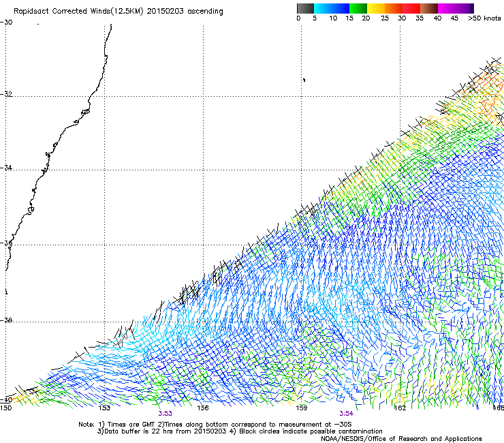Click the brown 35-40 knots color swatch

coord(429,8)
